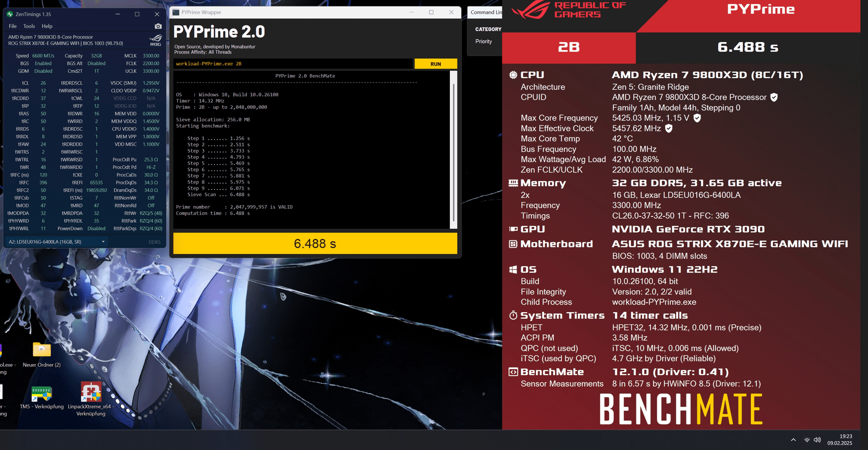Click the ROG logo in ZenTimings window
This screenshot has width=868, height=450.
pos(156,40)
